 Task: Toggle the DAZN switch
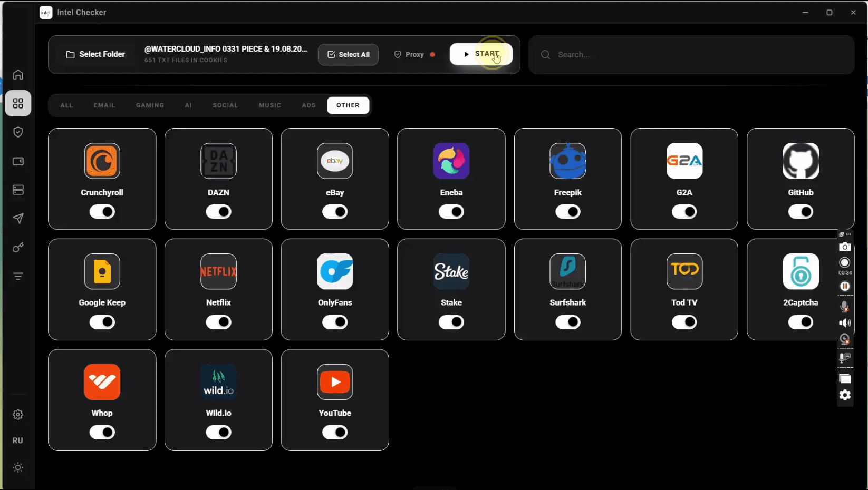218,212
